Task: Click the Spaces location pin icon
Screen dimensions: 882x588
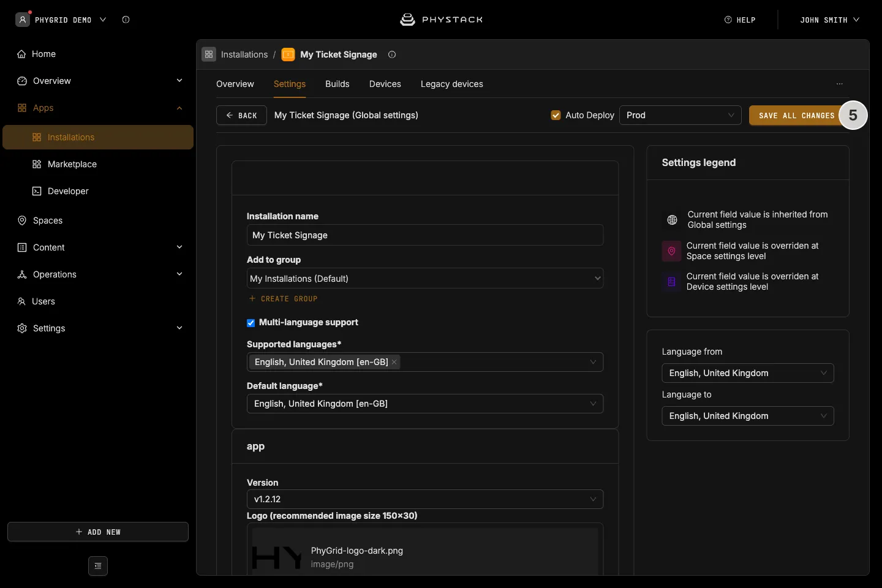Action: (x=22, y=221)
